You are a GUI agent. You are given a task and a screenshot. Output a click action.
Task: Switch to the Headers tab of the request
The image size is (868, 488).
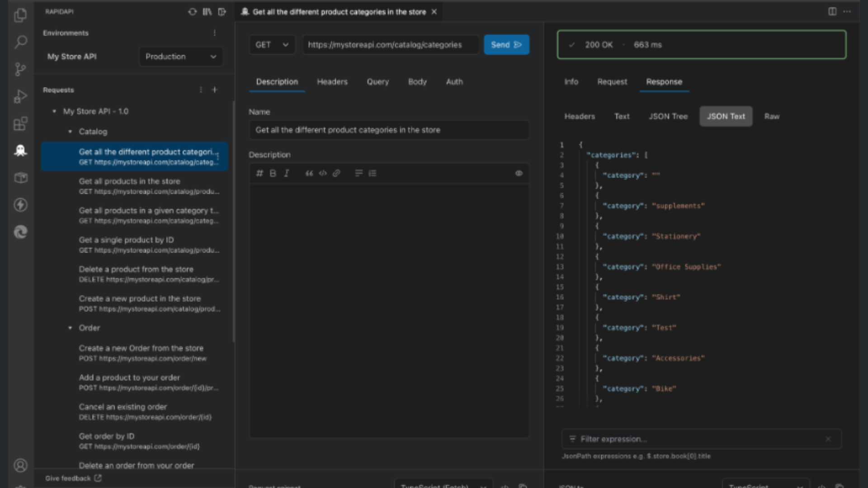pyautogui.click(x=332, y=82)
